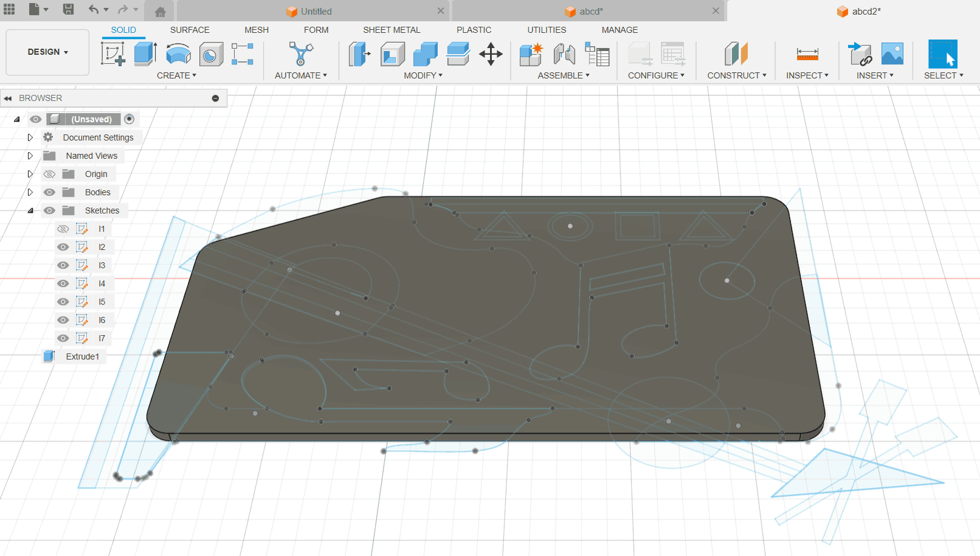Click the Configure Model icon
The height and width of the screenshot is (556, 980).
[x=640, y=54]
